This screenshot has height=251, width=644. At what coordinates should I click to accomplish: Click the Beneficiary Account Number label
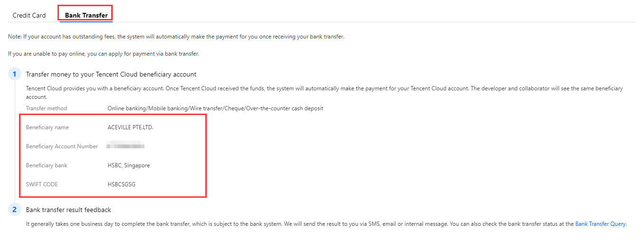[x=62, y=146]
